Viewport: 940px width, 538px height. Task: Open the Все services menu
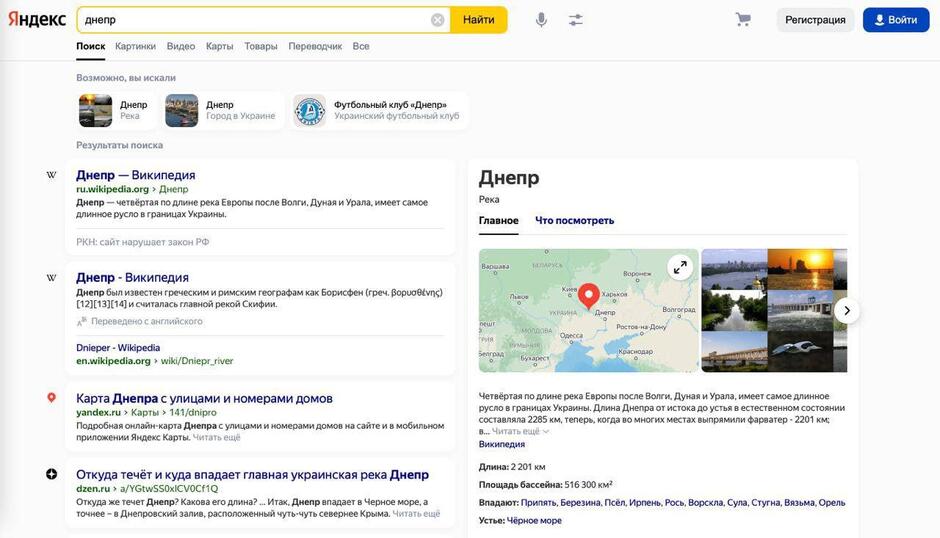361,46
